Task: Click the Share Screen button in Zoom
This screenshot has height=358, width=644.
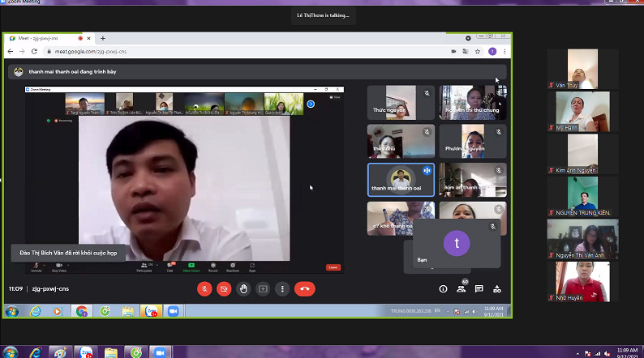Action: pyautogui.click(x=193, y=266)
